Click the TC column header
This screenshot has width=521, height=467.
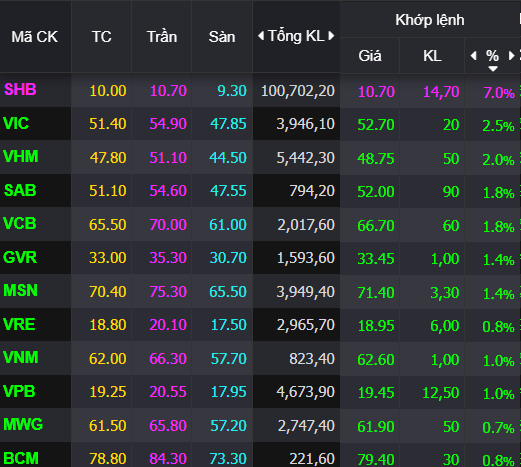pos(102,37)
